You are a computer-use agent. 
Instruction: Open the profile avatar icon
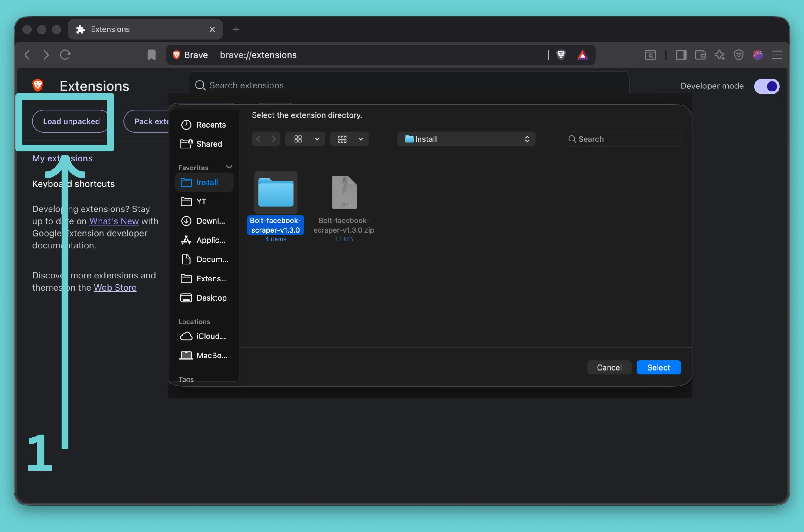[758, 55]
